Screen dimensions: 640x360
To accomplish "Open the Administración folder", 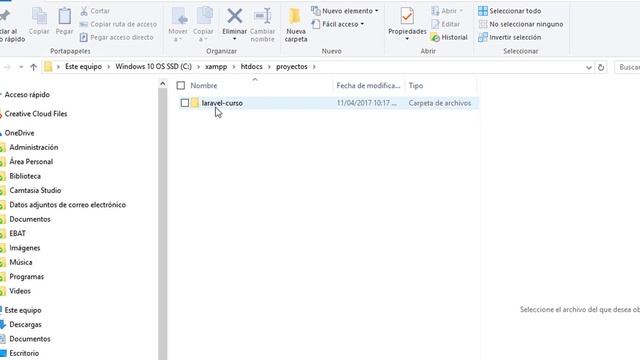I will pos(34,147).
